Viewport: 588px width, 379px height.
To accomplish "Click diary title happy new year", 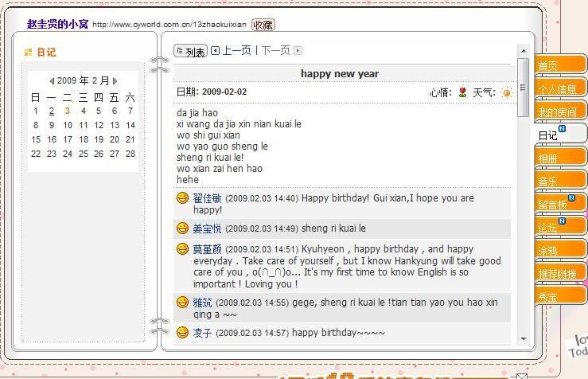I will (340, 73).
